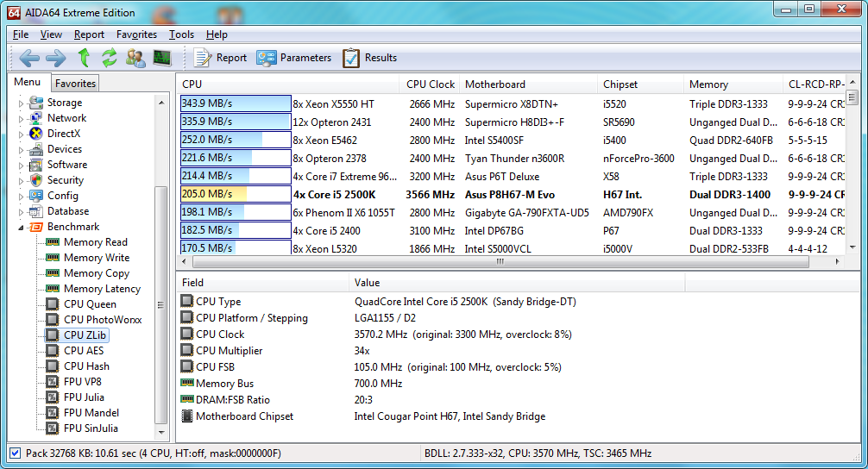The width and height of the screenshot is (868, 469).
Task: Open the View menu
Action: (x=51, y=34)
